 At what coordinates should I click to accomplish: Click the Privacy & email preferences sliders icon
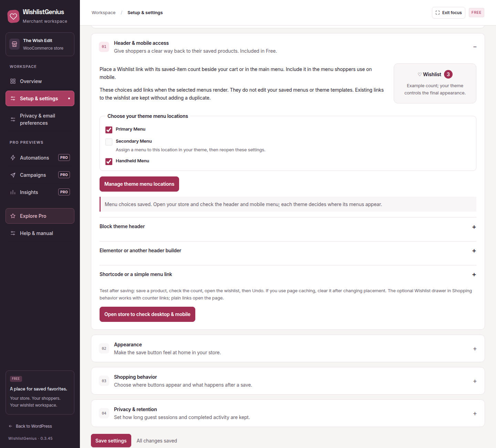click(13, 120)
